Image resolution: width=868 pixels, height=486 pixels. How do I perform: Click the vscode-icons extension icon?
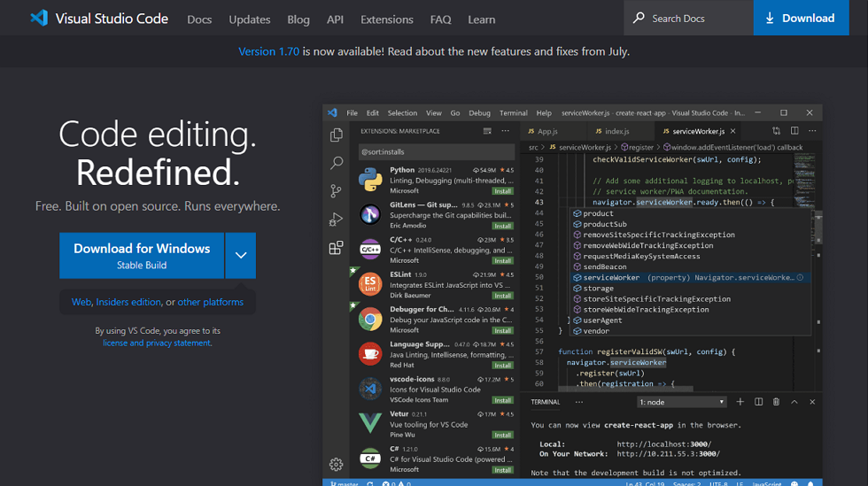(x=370, y=390)
